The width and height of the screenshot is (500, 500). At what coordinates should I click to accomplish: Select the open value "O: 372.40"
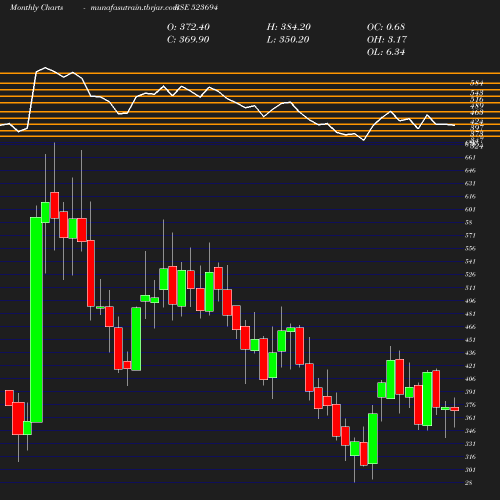point(188,27)
